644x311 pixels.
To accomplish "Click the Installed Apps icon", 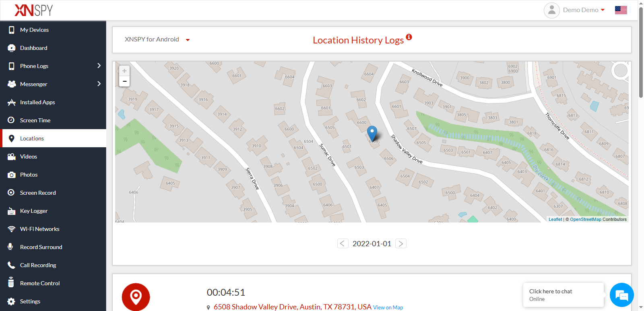I will pyautogui.click(x=12, y=102).
